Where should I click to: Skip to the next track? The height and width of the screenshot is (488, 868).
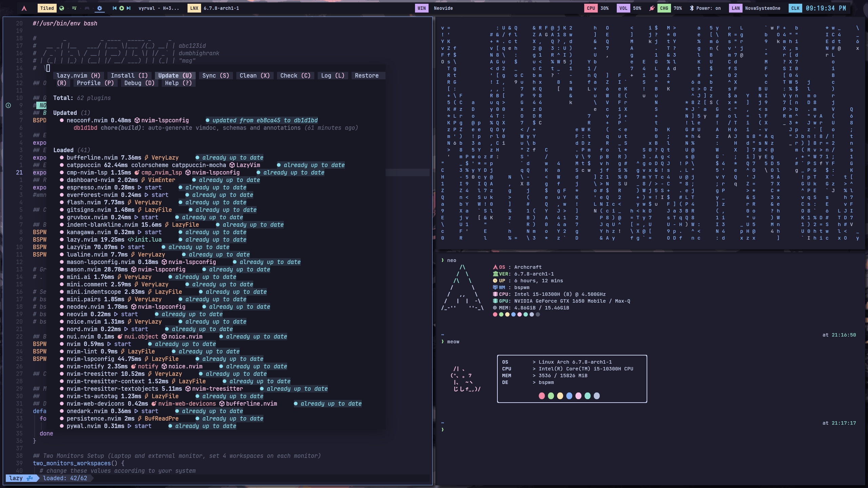128,8
